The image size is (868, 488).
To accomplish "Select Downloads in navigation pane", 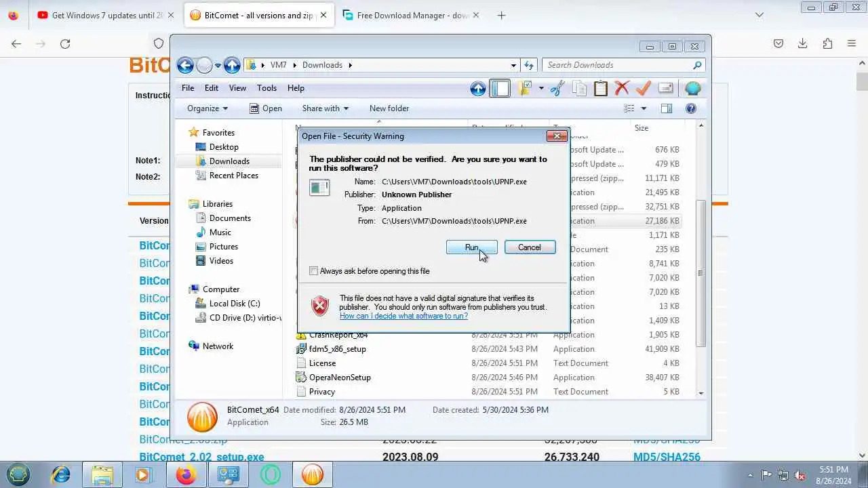I will pos(229,161).
